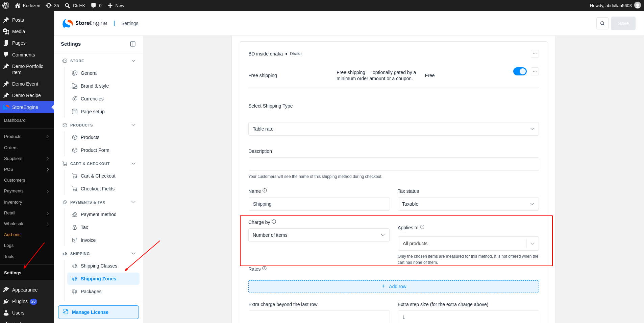
Task: Open the three-dot menu for Free shipping method
Action: [x=535, y=71]
